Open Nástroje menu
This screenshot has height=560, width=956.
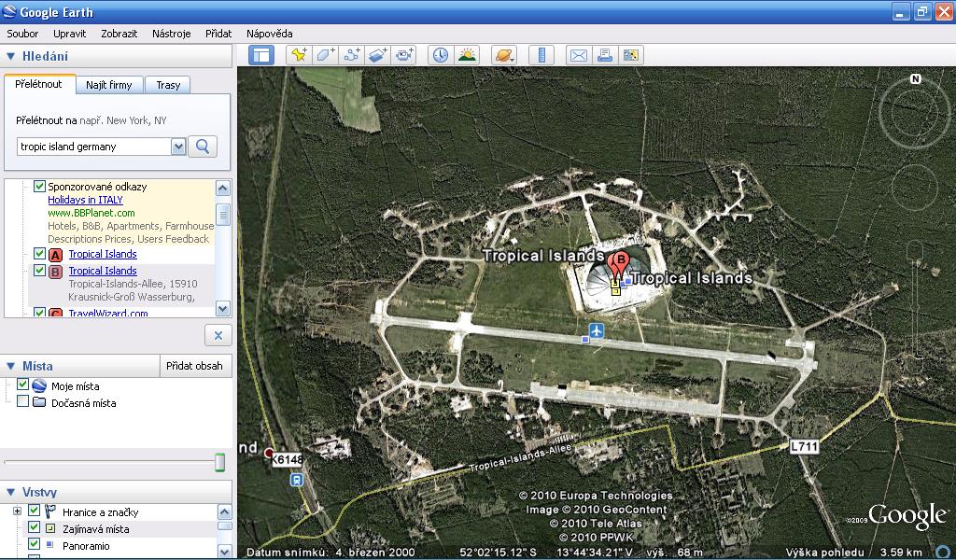coord(172,34)
